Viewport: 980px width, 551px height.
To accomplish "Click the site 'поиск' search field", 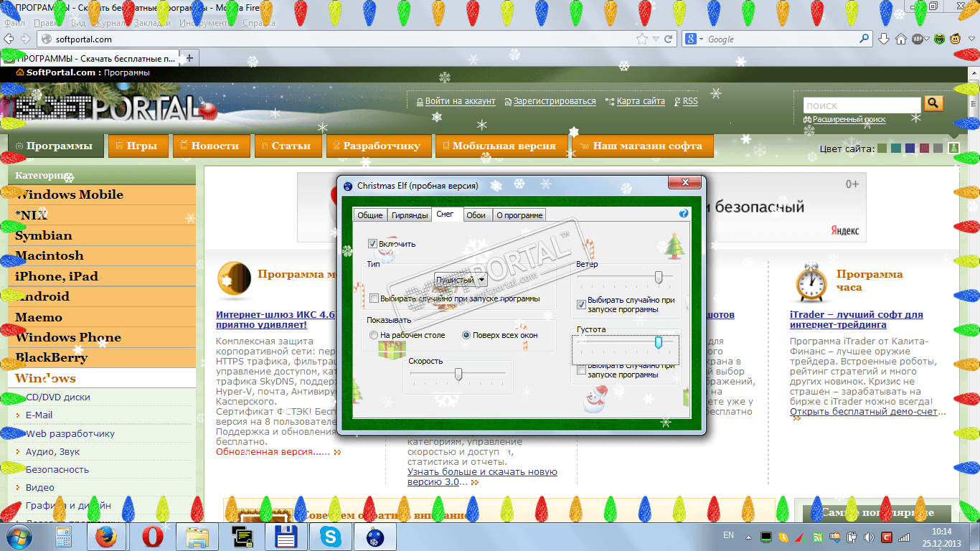I will click(x=862, y=105).
